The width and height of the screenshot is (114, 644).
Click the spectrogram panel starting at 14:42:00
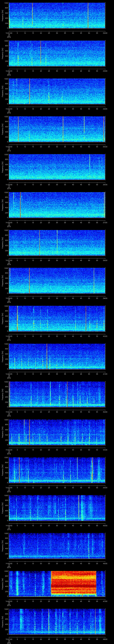pos(57,432)
